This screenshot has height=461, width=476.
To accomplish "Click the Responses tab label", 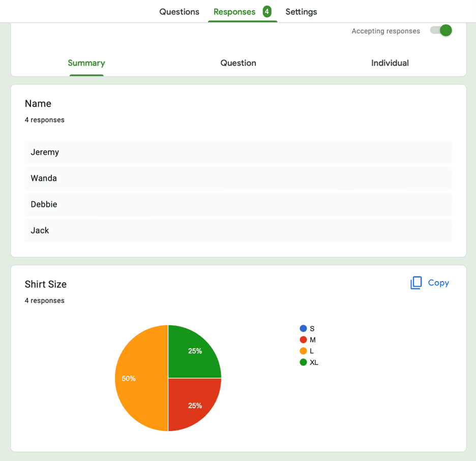I will (x=234, y=11).
